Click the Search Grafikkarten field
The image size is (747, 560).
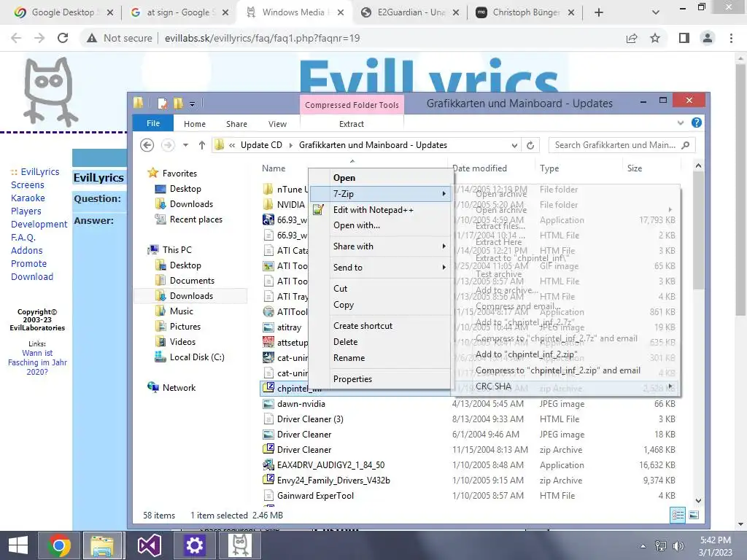[621, 145]
